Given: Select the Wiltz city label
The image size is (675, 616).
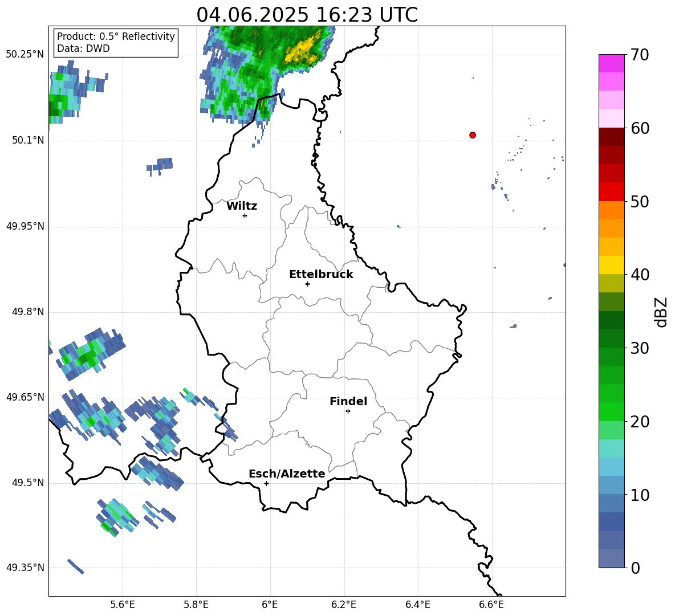Looking at the screenshot, I should pyautogui.click(x=242, y=206).
